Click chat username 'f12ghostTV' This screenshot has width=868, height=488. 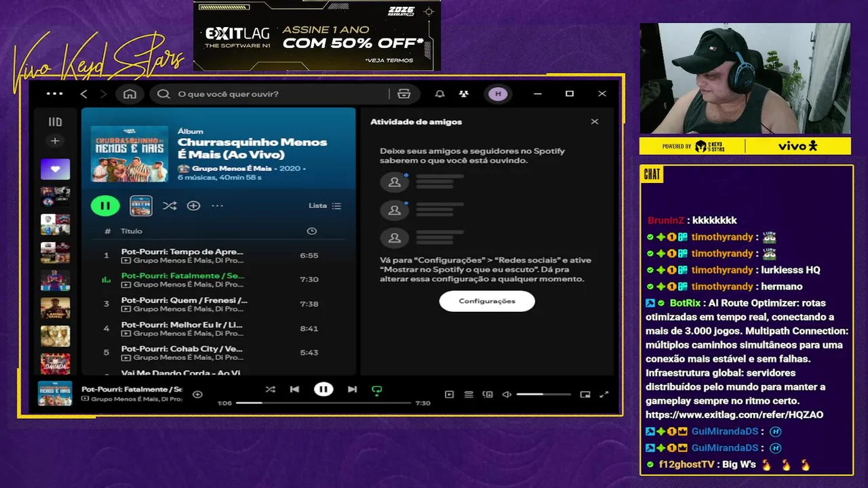pyautogui.click(x=687, y=465)
